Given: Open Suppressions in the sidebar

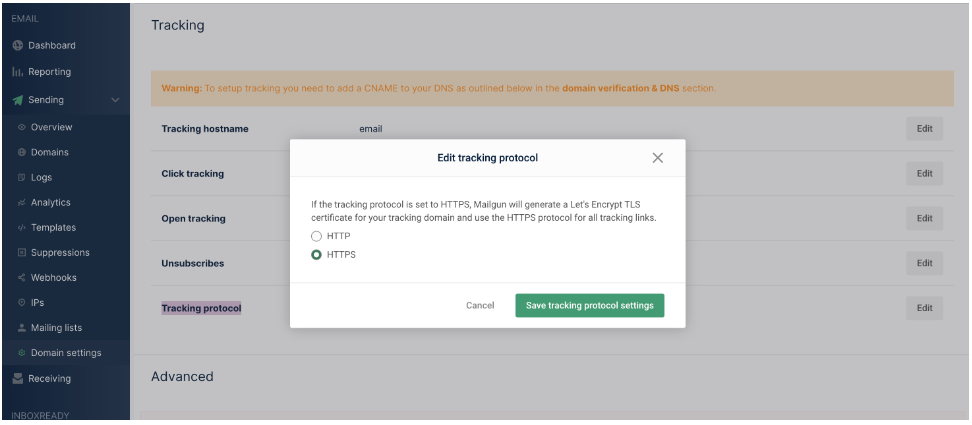Looking at the screenshot, I should pyautogui.click(x=60, y=253).
